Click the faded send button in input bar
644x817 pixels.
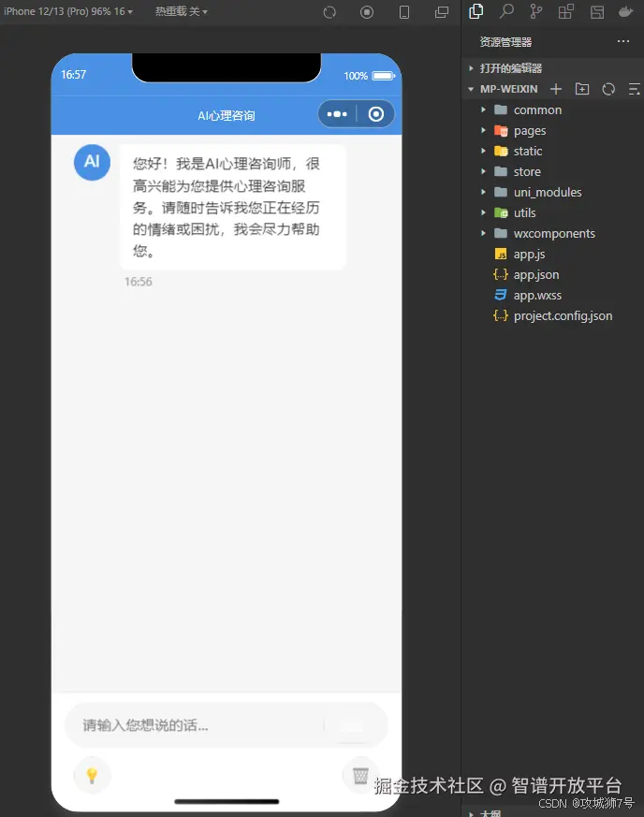click(x=352, y=724)
